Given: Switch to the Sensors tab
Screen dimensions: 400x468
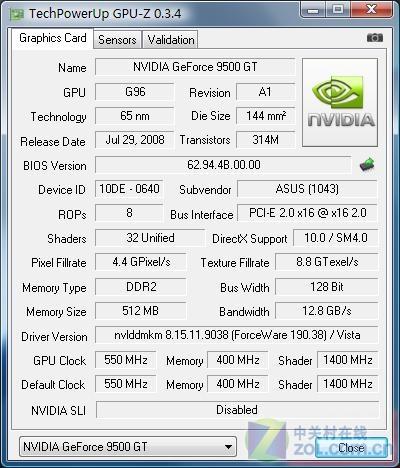Looking at the screenshot, I should pos(117,40).
